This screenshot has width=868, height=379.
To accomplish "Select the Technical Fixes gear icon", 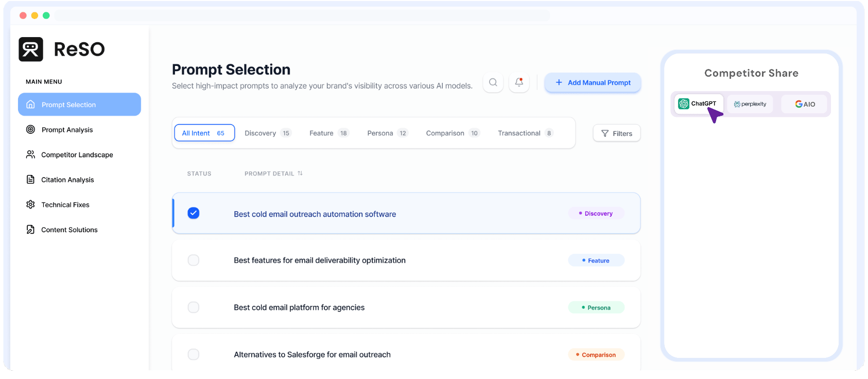I will tap(31, 204).
